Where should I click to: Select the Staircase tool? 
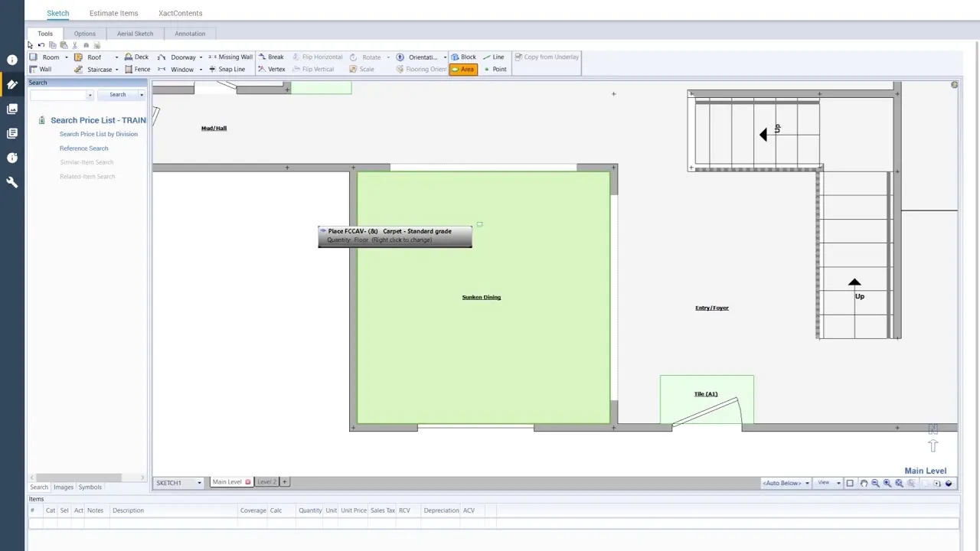pyautogui.click(x=93, y=70)
